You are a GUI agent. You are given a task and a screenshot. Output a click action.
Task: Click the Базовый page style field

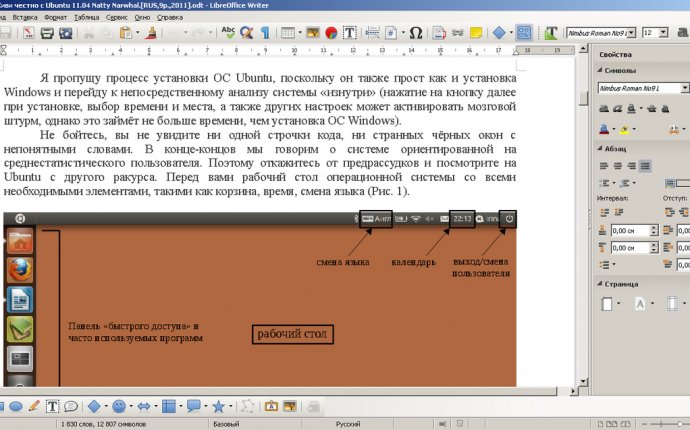coord(226,424)
